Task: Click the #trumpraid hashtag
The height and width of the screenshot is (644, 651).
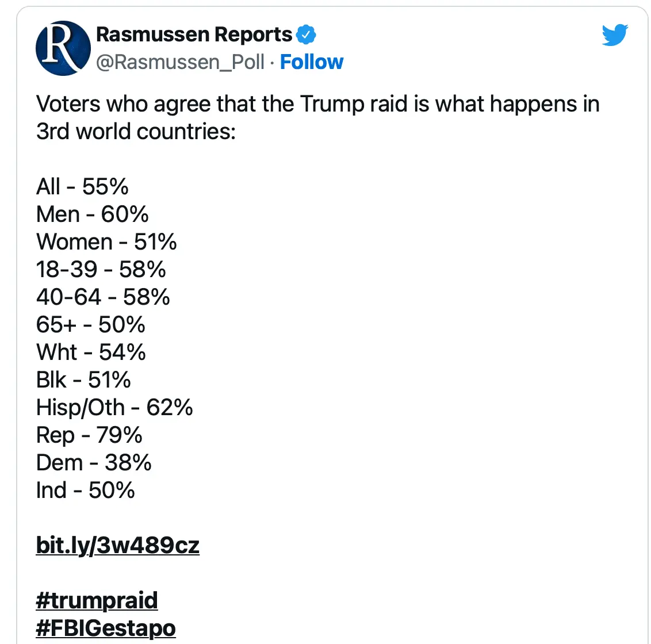Action: pos(97,600)
